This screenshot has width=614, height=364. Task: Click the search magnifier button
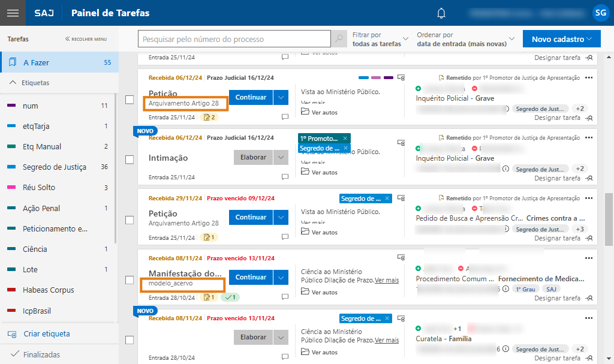point(339,40)
